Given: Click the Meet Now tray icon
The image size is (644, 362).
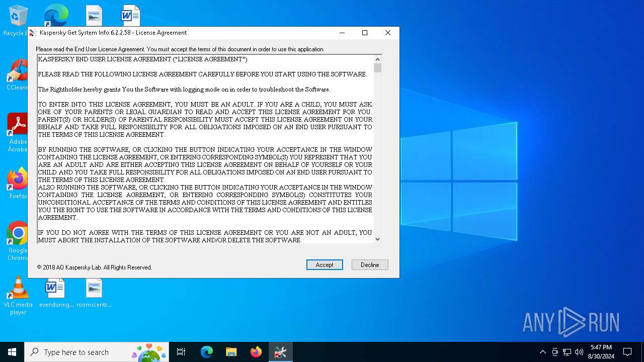Looking at the screenshot, I should pos(555,352).
